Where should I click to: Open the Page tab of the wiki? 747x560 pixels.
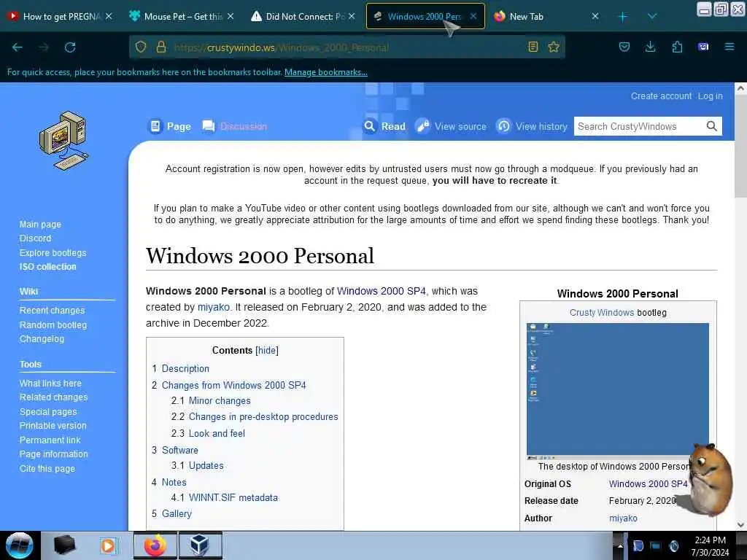[169, 126]
